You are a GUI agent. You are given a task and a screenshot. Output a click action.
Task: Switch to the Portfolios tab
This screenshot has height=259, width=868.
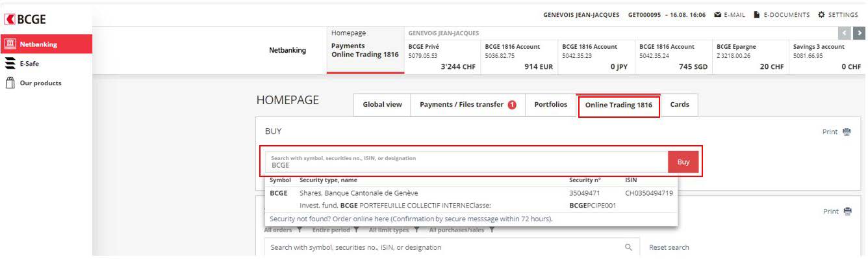coord(550,104)
